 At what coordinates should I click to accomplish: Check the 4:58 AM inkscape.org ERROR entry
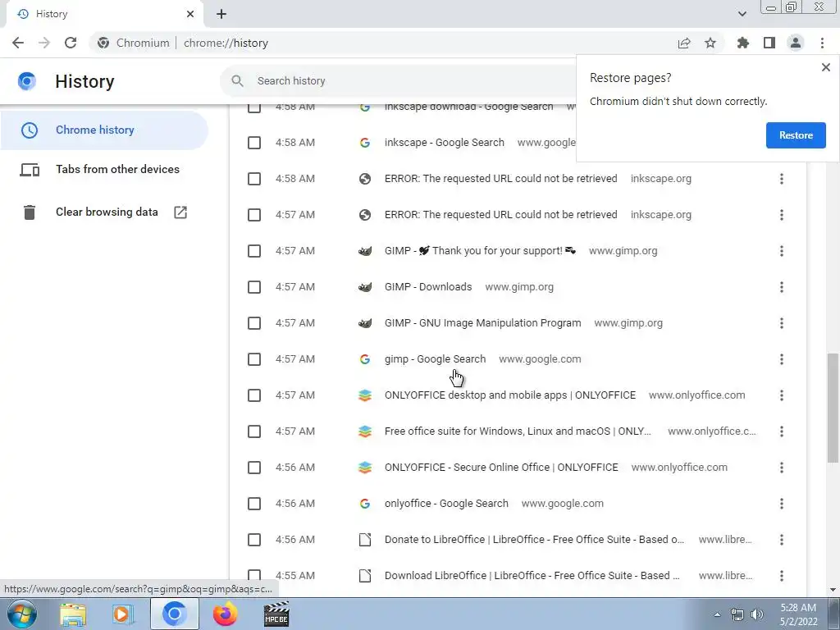point(254,179)
